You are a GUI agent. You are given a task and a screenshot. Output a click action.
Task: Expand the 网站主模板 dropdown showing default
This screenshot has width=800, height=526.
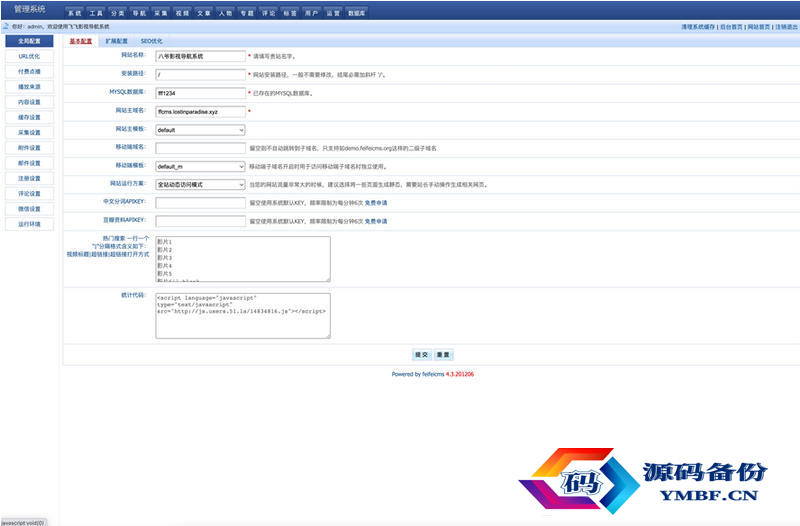200,130
